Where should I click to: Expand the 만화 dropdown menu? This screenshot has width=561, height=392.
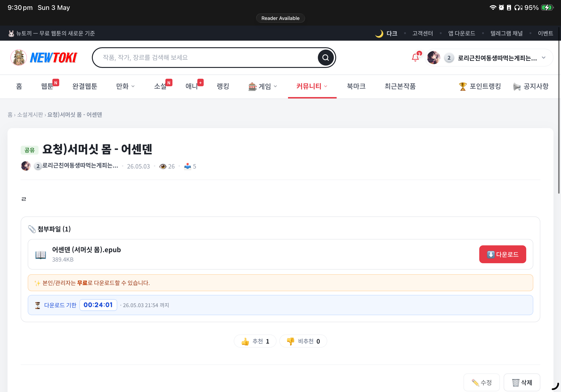(125, 86)
